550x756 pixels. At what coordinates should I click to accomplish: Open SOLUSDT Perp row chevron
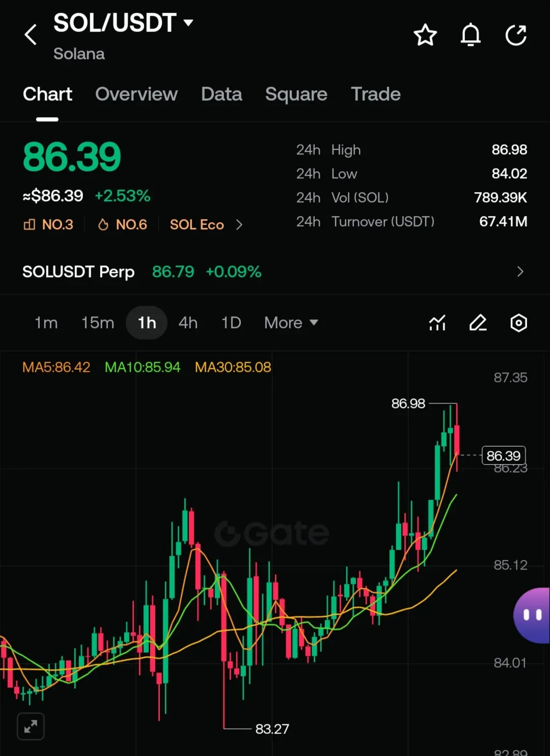click(520, 272)
